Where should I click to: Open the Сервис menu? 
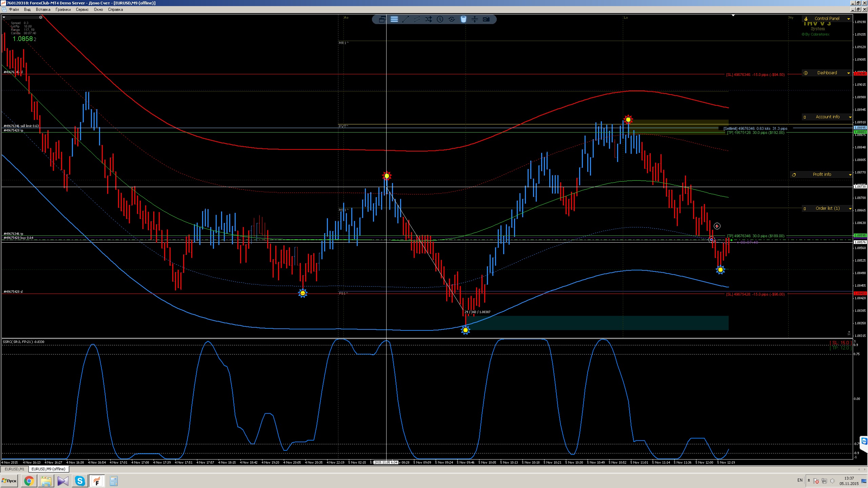click(x=82, y=9)
